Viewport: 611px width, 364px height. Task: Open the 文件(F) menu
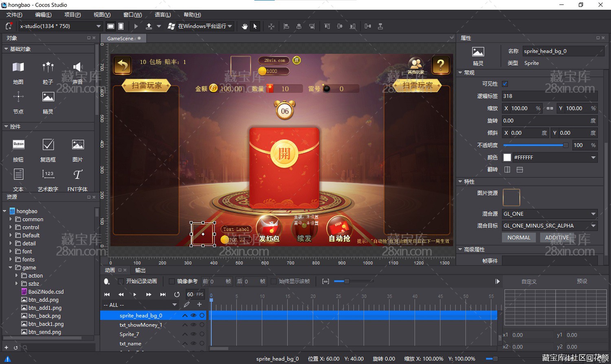(14, 15)
